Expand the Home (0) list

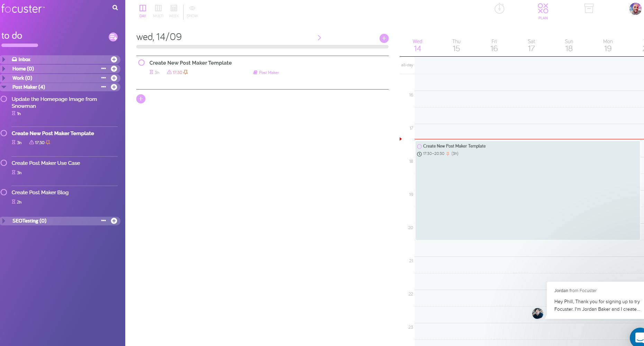click(4, 69)
